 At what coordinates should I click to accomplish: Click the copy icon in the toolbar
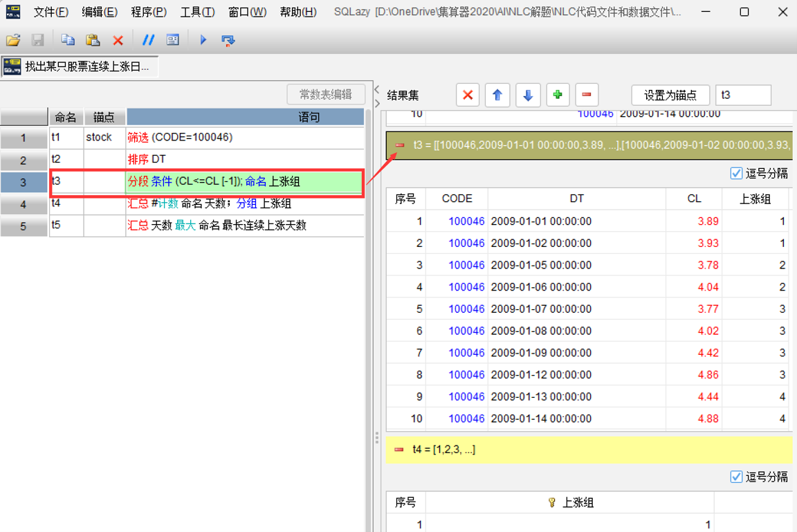68,39
